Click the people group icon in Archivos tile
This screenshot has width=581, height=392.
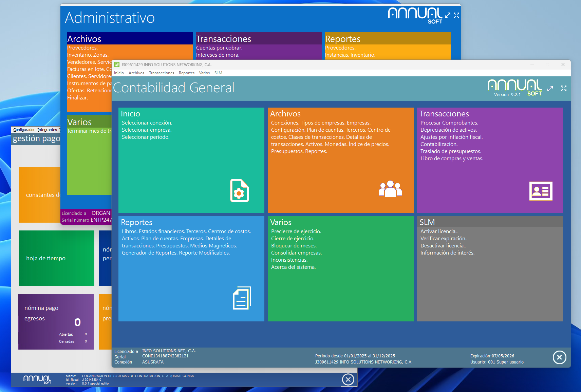[x=390, y=189]
